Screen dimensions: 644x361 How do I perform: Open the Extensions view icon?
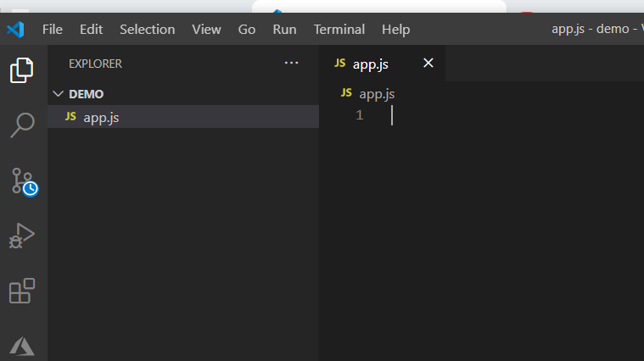(x=23, y=291)
